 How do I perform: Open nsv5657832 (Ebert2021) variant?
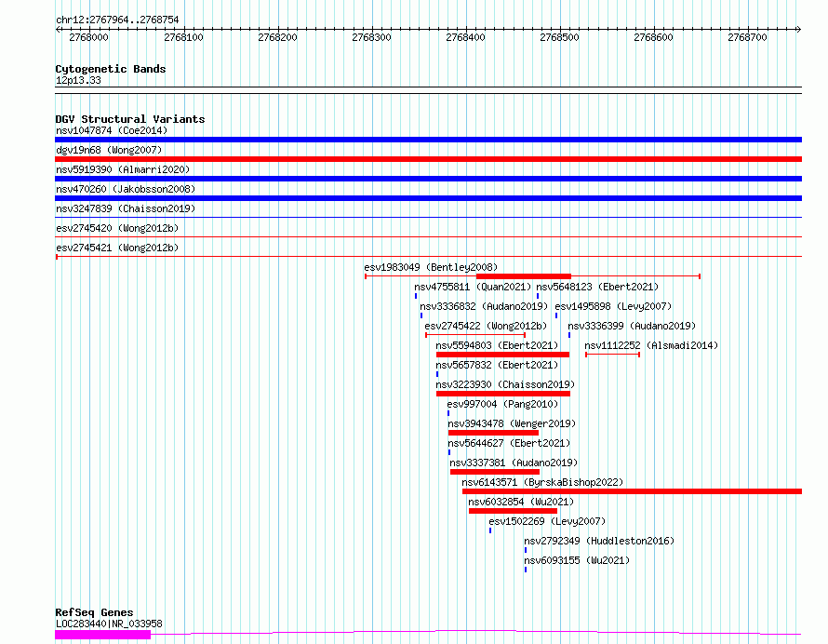pos(497,365)
